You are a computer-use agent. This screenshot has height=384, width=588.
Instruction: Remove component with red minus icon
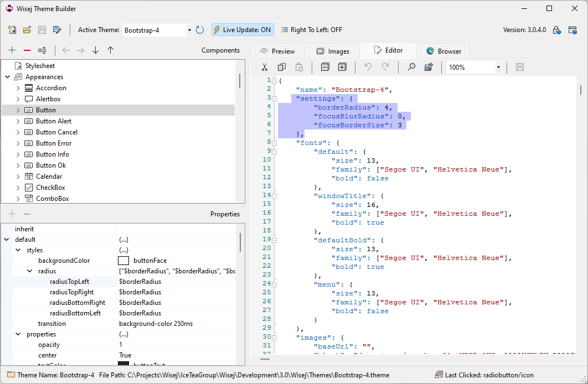click(x=27, y=50)
